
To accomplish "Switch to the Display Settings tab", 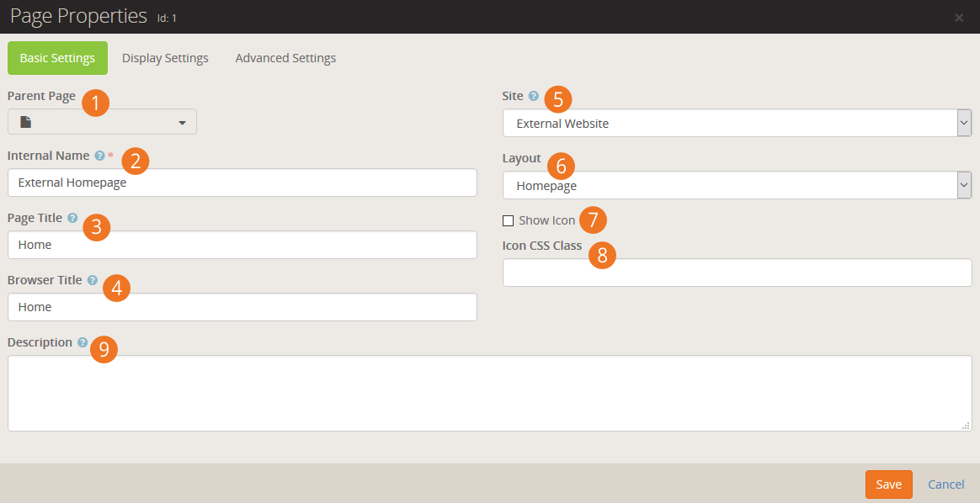I will (x=165, y=58).
